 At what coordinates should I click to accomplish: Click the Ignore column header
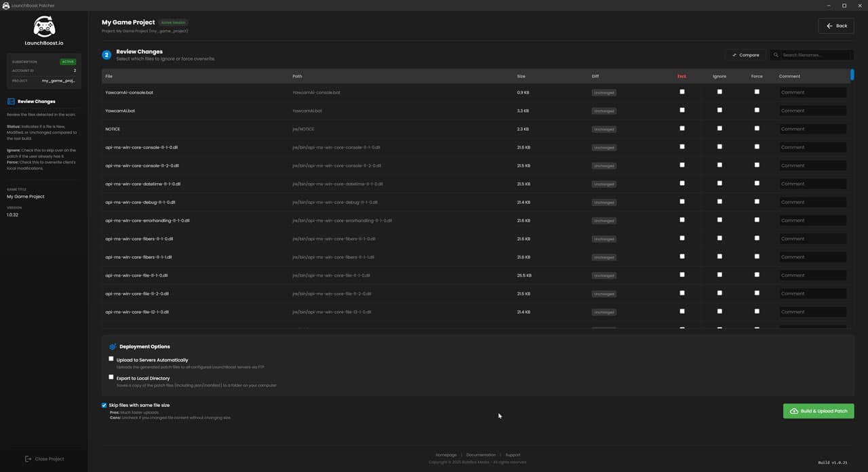pos(719,76)
